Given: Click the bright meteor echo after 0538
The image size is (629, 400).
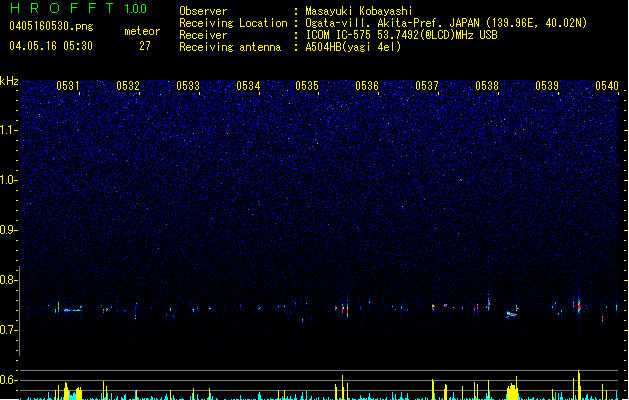Looking at the screenshot, I should (x=511, y=315).
